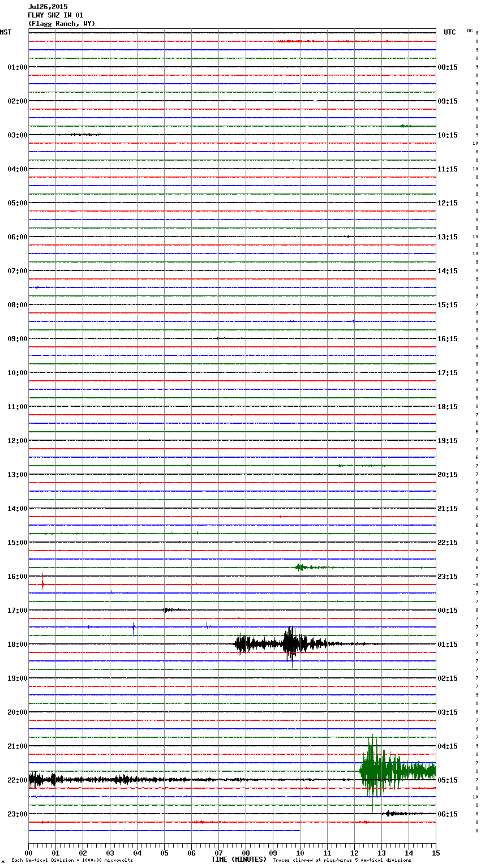Screen dimensions: 481x868
Task: Click the "DC" column header
Action: tap(470, 31)
